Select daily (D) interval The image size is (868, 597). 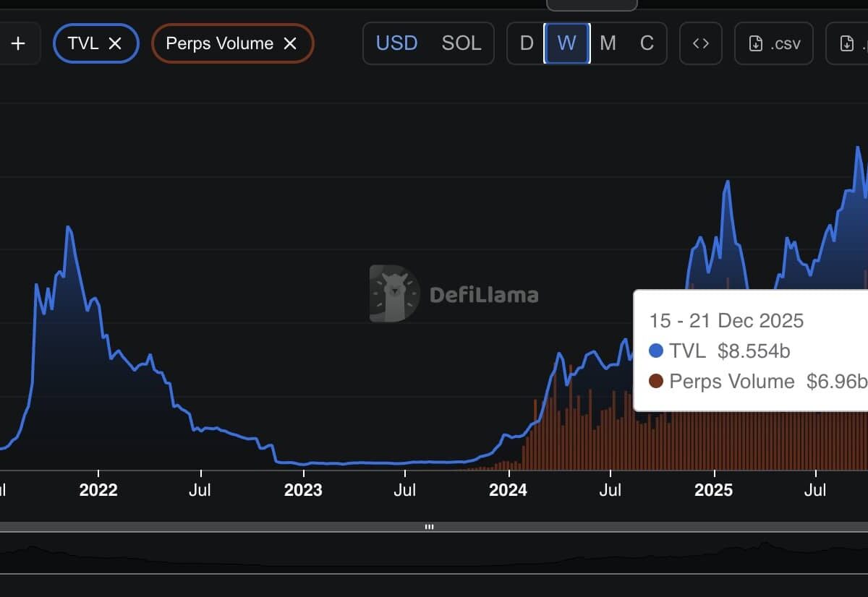click(527, 43)
